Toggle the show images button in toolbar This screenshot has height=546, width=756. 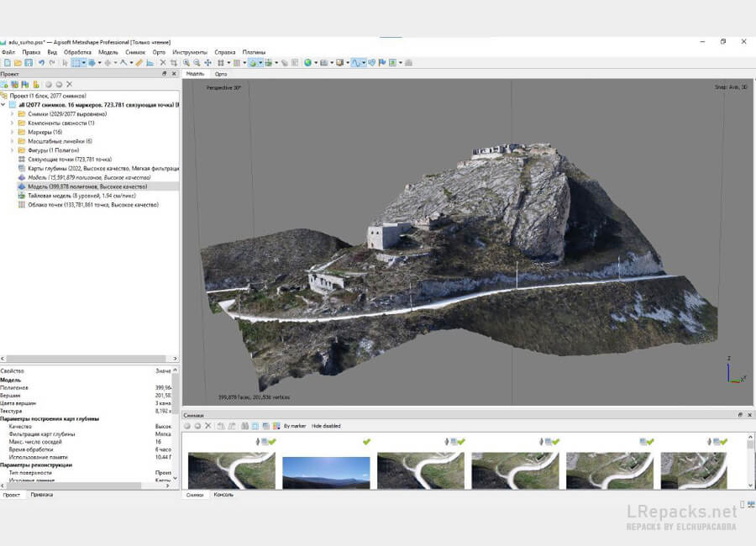click(393, 63)
